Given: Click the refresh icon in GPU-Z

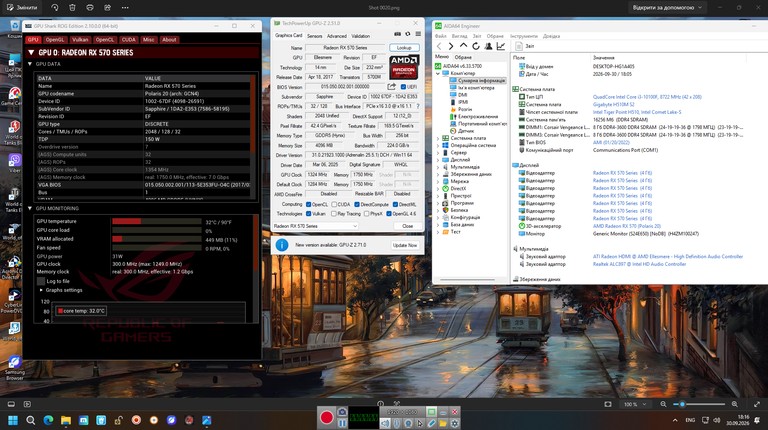Looking at the screenshot, I should pyautogui.click(x=408, y=34).
